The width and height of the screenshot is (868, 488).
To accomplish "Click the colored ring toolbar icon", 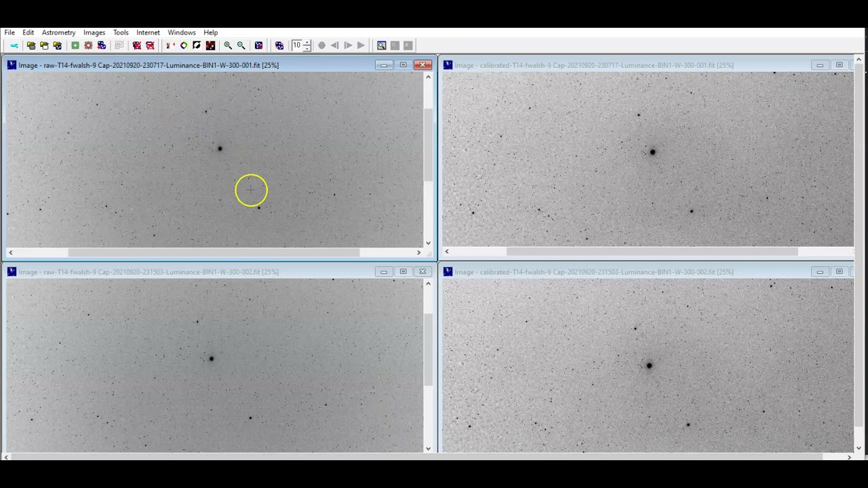I will (x=184, y=45).
